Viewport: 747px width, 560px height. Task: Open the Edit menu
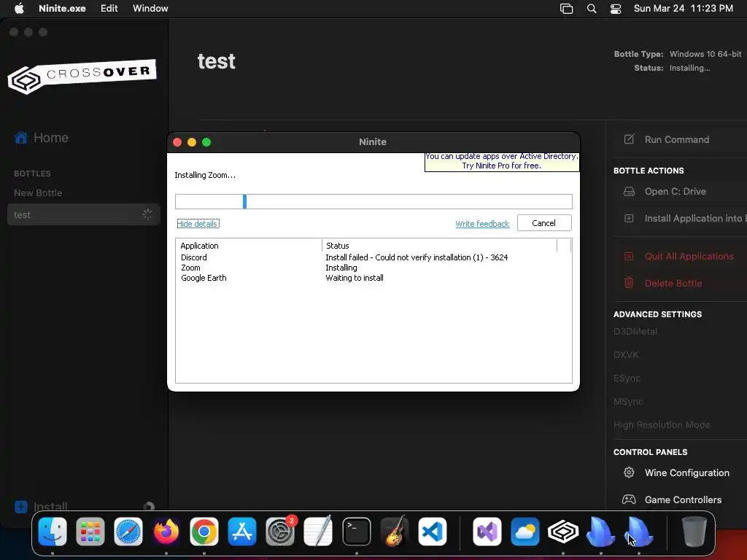coord(109,8)
